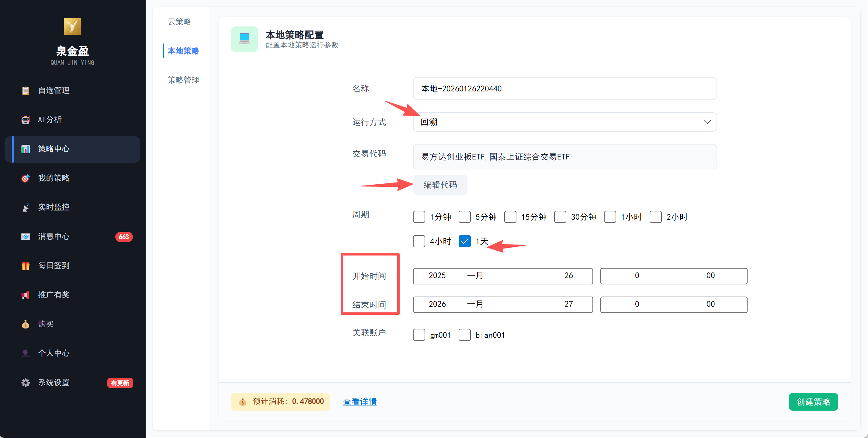Image resolution: width=868 pixels, height=438 pixels.
Task: Click the 名称 text input field
Action: pyautogui.click(x=564, y=89)
